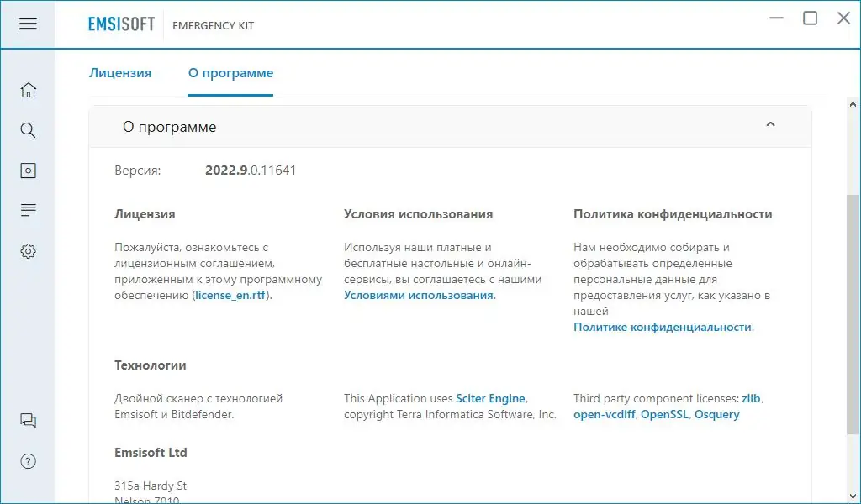Open the OpenSSL license link
The height and width of the screenshot is (504, 861).
pyautogui.click(x=664, y=415)
